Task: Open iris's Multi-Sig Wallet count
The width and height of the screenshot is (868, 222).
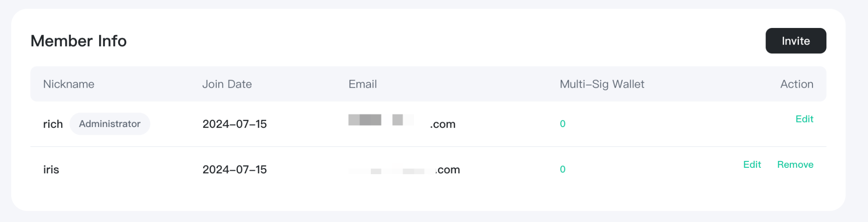Action: (x=562, y=169)
